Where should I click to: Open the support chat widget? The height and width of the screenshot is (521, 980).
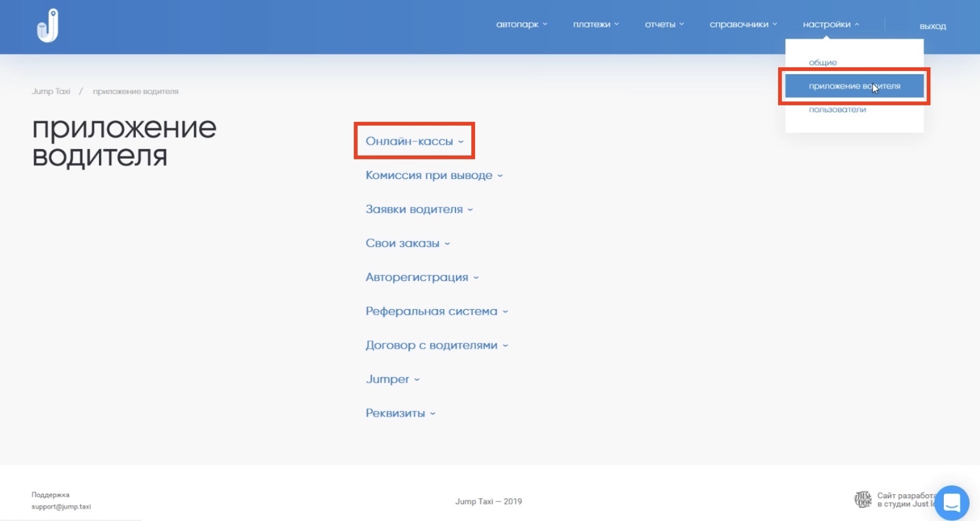951,503
